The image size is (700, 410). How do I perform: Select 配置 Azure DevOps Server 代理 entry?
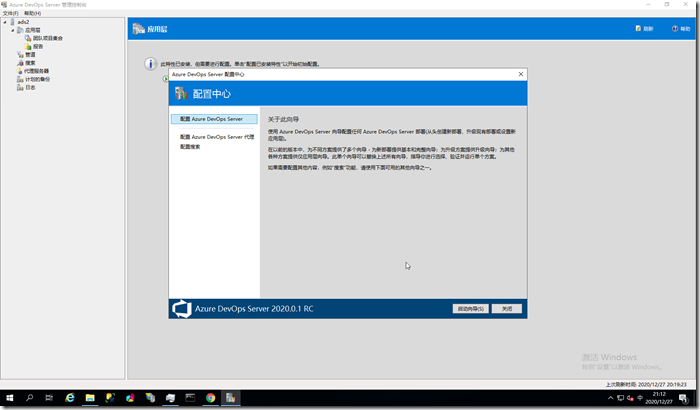(x=217, y=137)
